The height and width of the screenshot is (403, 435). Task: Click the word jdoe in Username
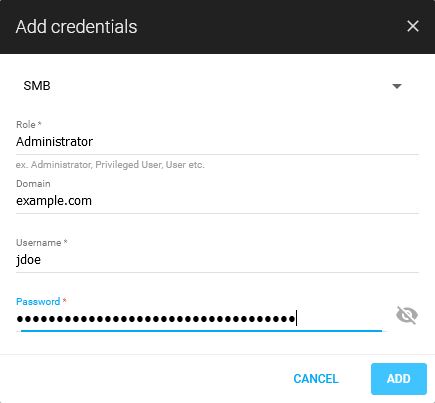point(28,260)
